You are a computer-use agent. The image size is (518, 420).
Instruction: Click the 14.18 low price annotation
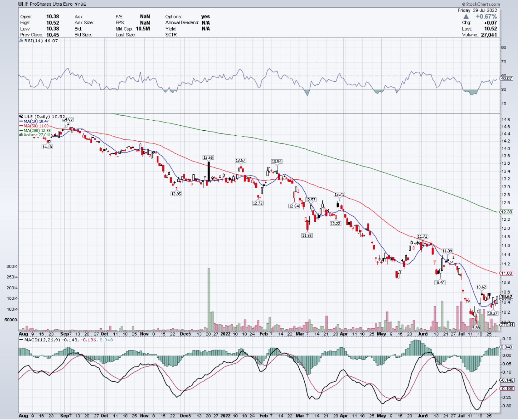tap(47, 147)
